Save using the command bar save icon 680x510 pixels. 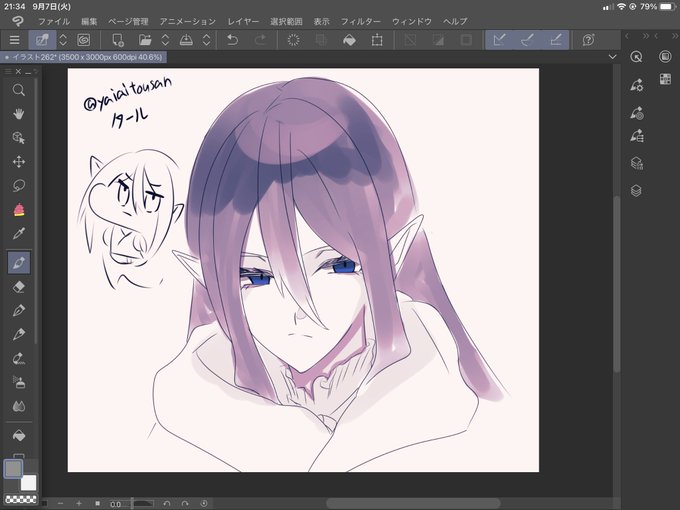(186, 40)
